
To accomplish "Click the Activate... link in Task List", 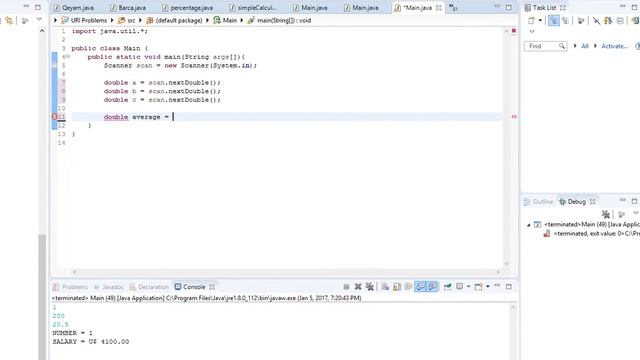I will coord(614,46).
